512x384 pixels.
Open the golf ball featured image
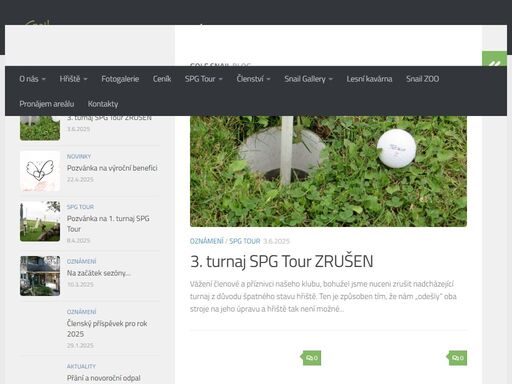pyautogui.click(x=328, y=171)
